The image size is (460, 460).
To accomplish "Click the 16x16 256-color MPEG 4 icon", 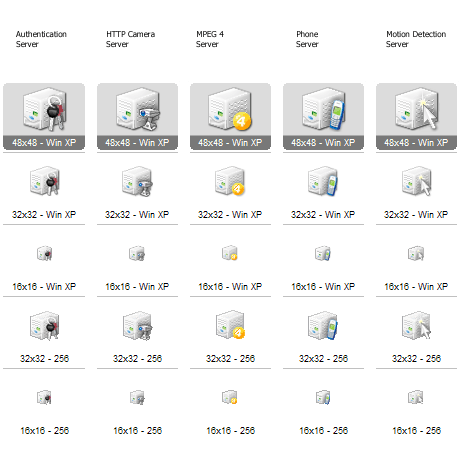I will tap(230, 397).
